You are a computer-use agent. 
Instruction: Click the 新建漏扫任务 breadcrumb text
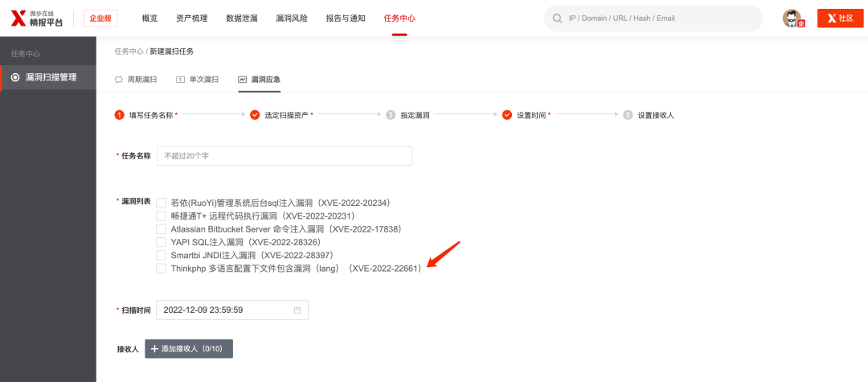click(172, 51)
